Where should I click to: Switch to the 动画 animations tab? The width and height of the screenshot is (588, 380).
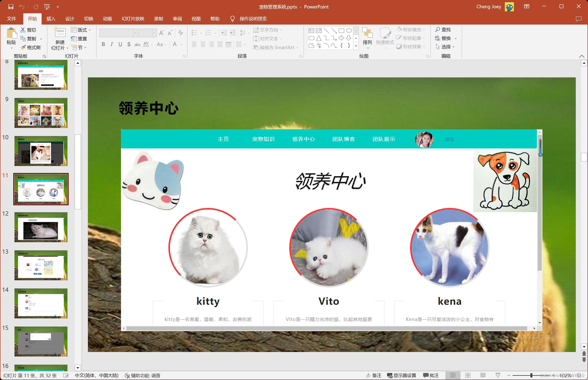click(107, 19)
